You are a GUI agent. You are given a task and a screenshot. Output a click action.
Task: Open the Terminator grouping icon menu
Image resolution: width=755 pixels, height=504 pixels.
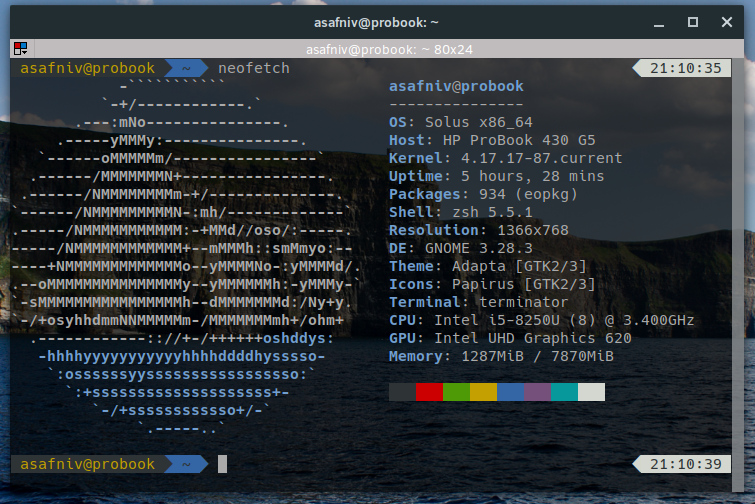point(21,48)
